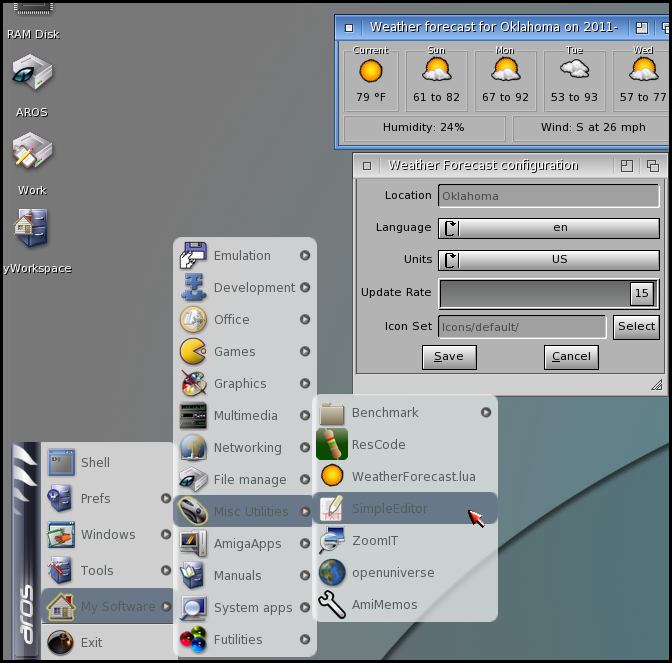This screenshot has height=663, width=672.
Task: Click the My Software house icon
Action: pos(61,606)
